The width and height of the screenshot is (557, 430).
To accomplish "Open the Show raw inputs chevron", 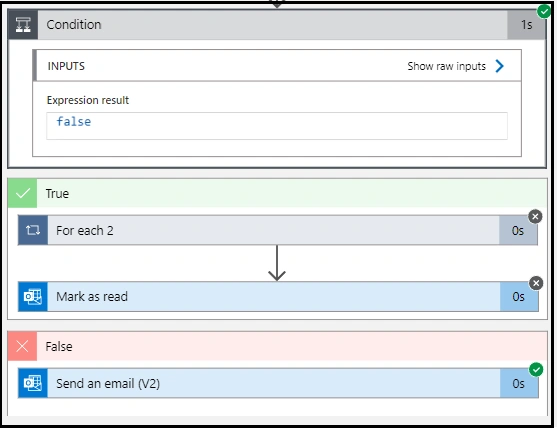I will [499, 66].
